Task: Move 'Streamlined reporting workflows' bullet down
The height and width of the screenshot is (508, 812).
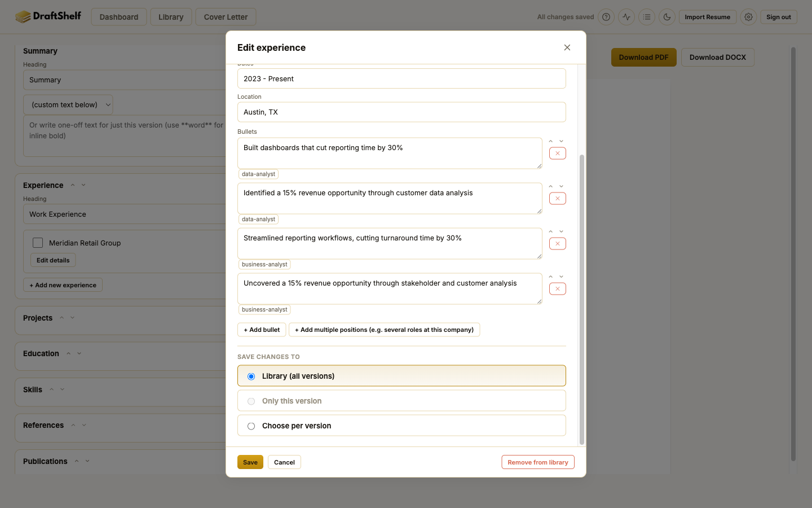Action: coord(562,231)
